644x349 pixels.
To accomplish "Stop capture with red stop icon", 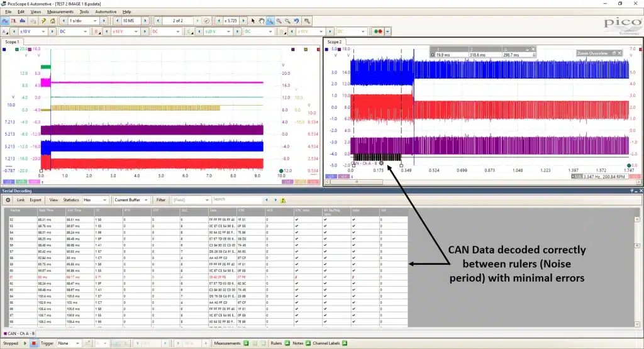I will 34,343.
